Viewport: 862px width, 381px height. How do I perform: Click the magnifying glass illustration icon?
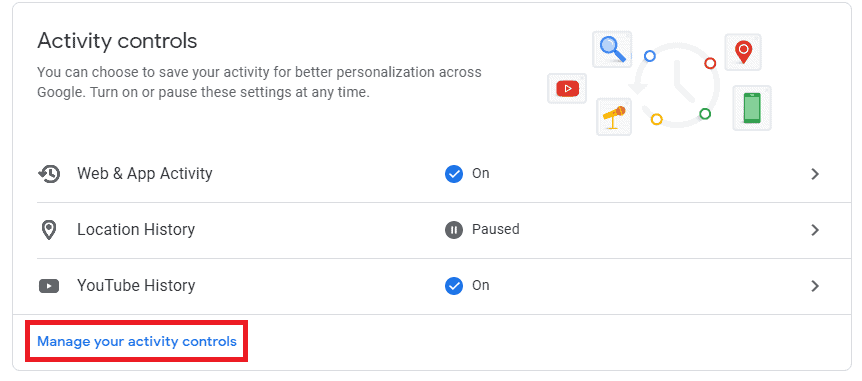(x=612, y=49)
